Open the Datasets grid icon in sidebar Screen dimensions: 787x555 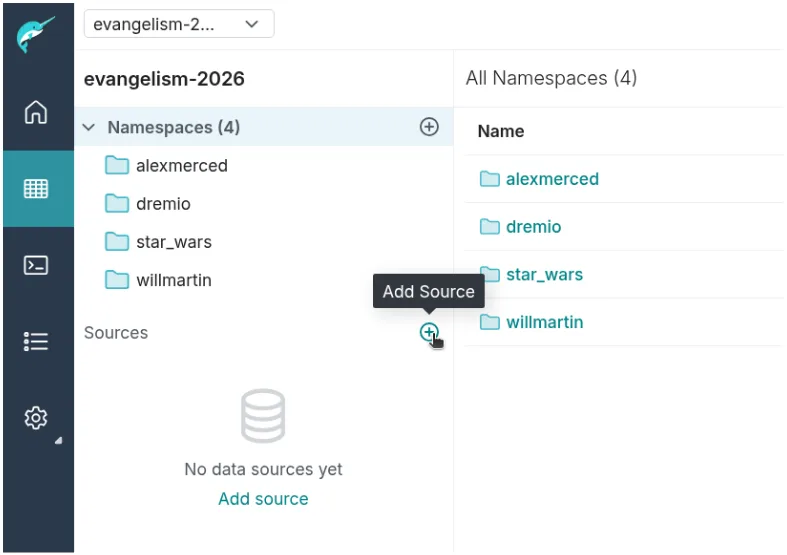click(36, 188)
